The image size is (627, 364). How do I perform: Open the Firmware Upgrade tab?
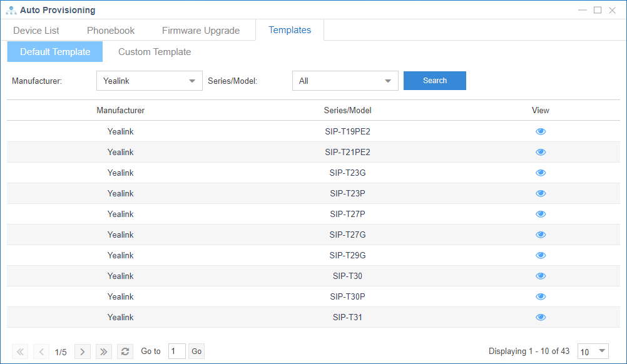(x=200, y=30)
